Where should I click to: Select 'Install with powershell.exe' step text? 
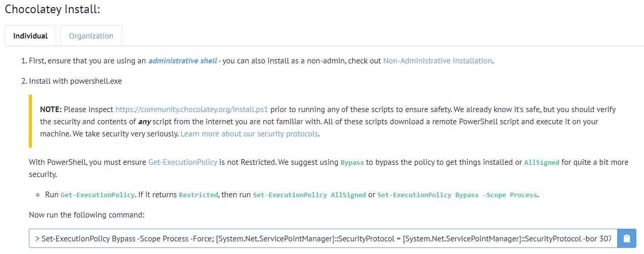pyautogui.click(x=75, y=81)
